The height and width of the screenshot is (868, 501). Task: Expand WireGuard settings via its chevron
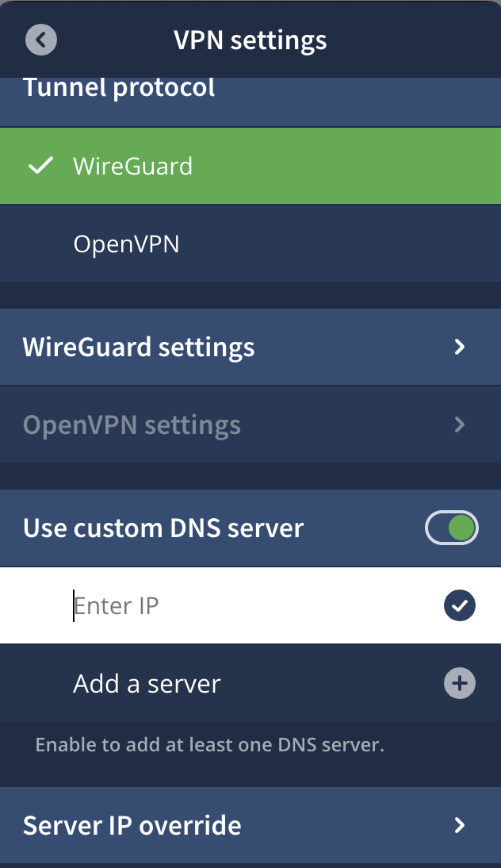(460, 347)
